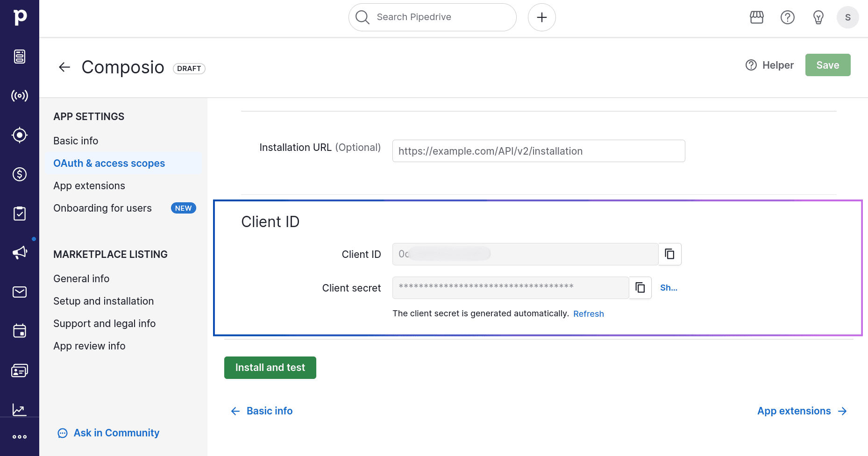The width and height of the screenshot is (868, 456).
Task: Open the Pipedrive logo home
Action: [x=20, y=17]
